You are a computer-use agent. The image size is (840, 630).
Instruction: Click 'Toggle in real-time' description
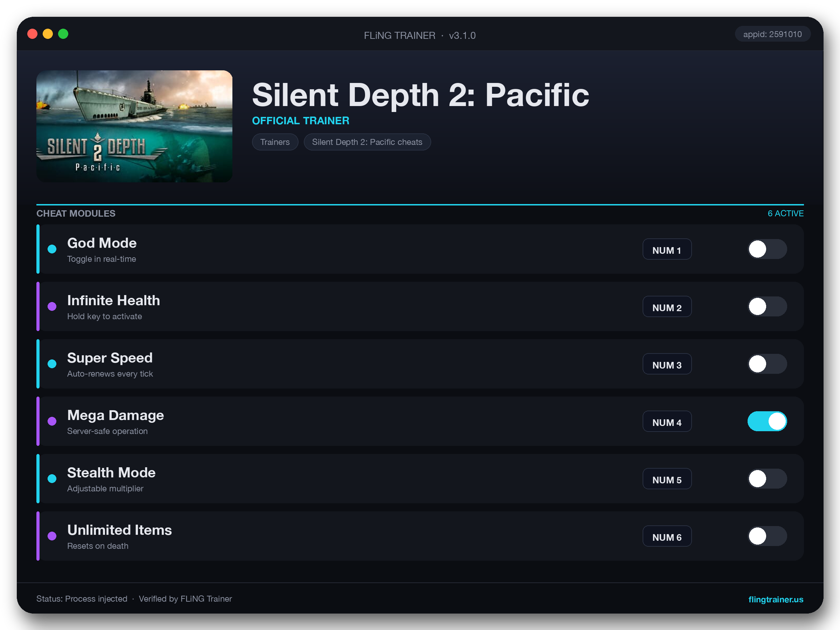click(x=101, y=259)
